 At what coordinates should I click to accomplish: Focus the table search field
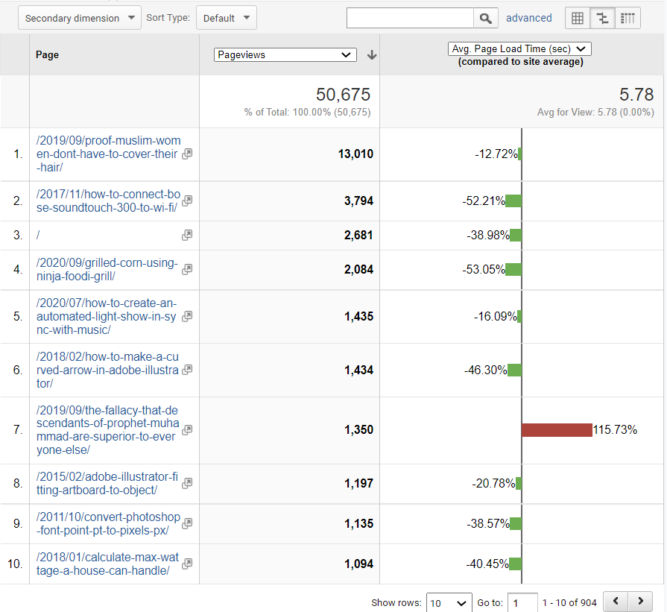[410, 18]
